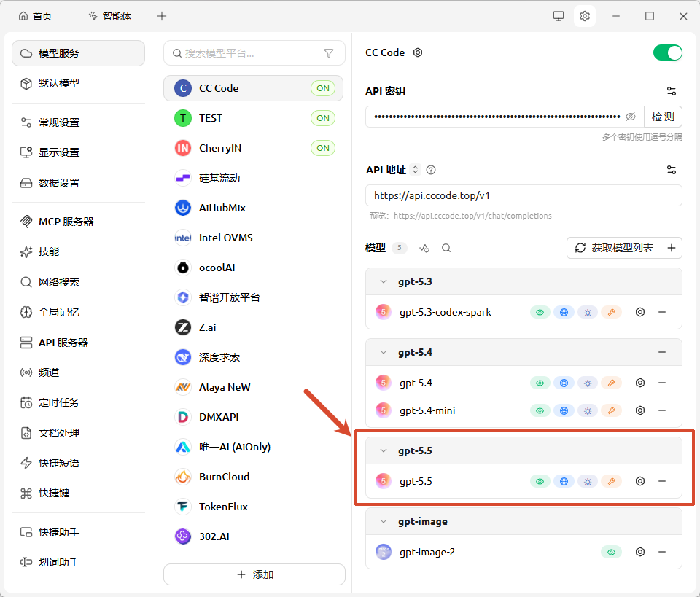This screenshot has width=700, height=597.
Task: Open 常规设置 section
Action: point(78,122)
